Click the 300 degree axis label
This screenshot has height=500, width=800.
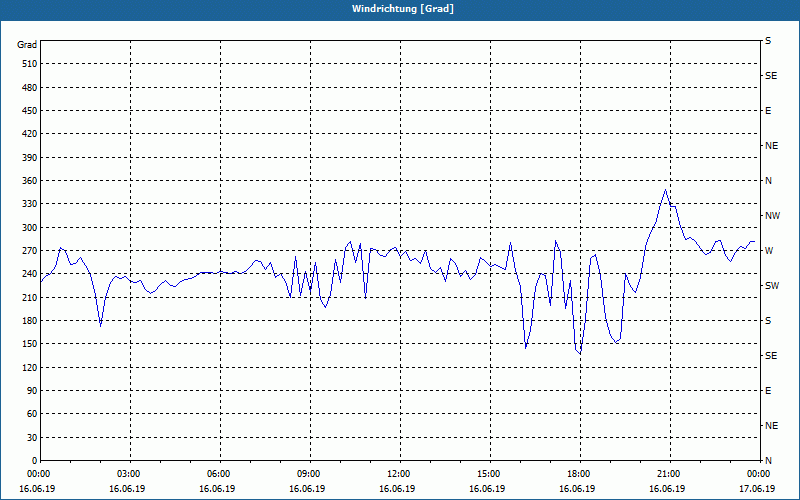(30, 228)
